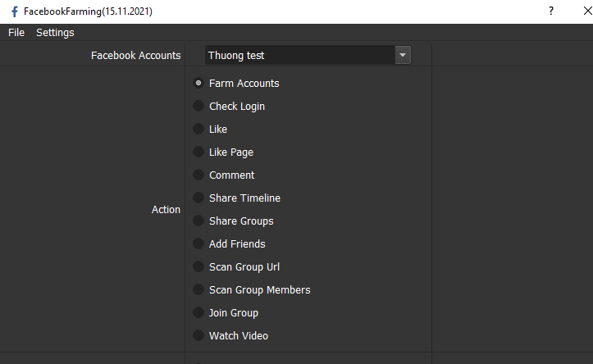
Task: Open the Facebook Accounts dropdown arrow
Action: 403,55
